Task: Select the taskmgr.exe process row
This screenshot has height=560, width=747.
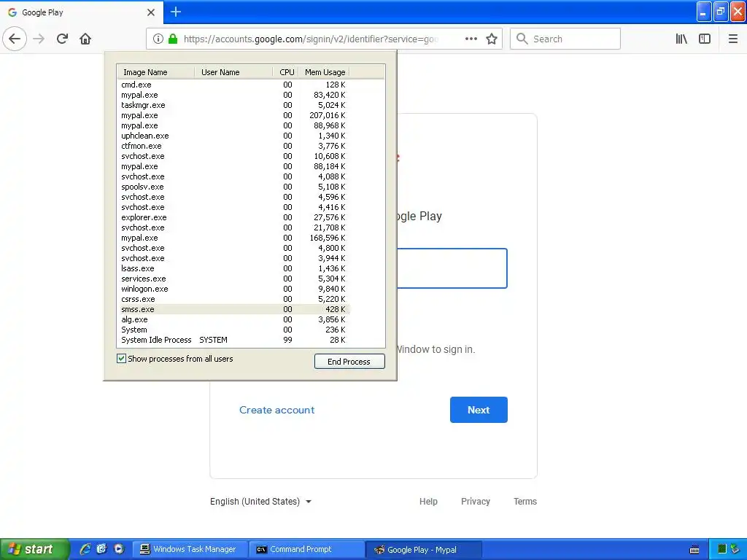Action: [x=233, y=105]
